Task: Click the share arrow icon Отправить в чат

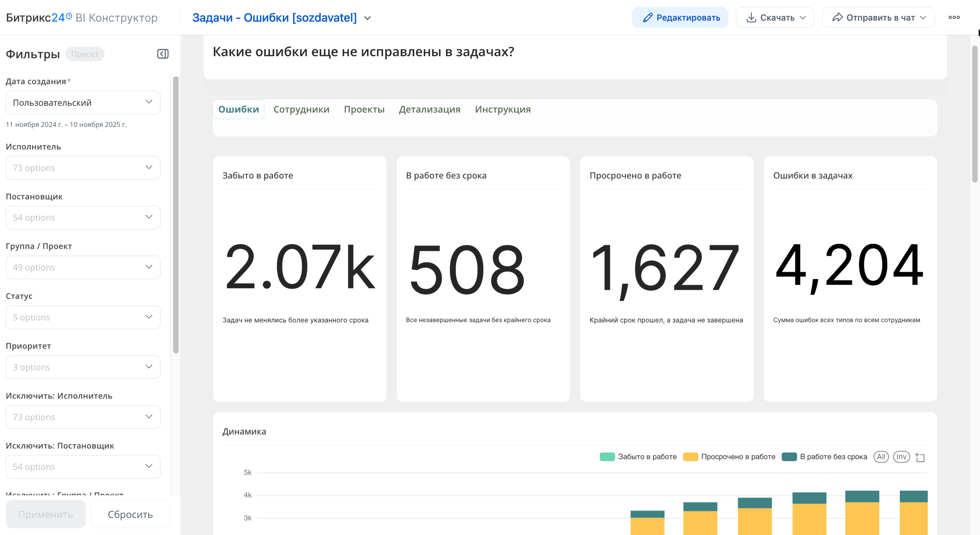Action: click(837, 18)
